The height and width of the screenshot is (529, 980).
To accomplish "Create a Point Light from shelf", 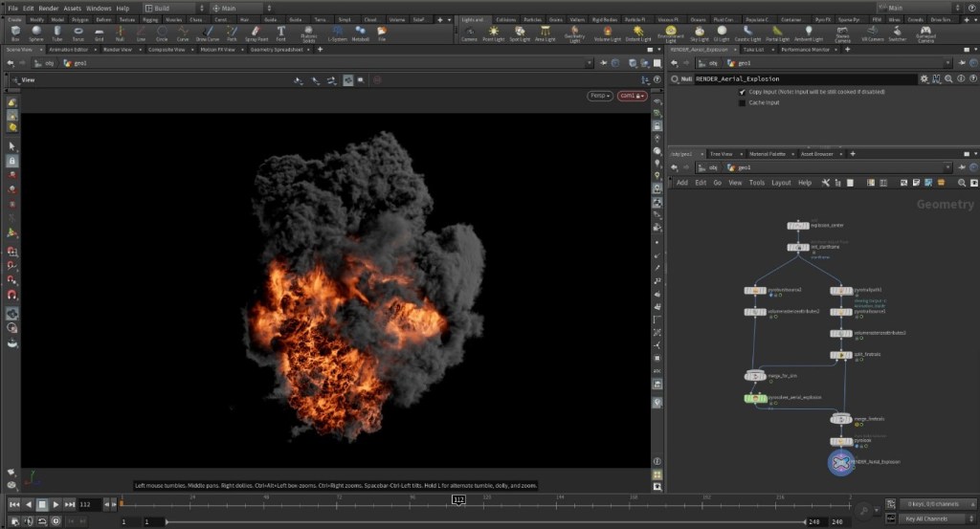I will 494,33.
